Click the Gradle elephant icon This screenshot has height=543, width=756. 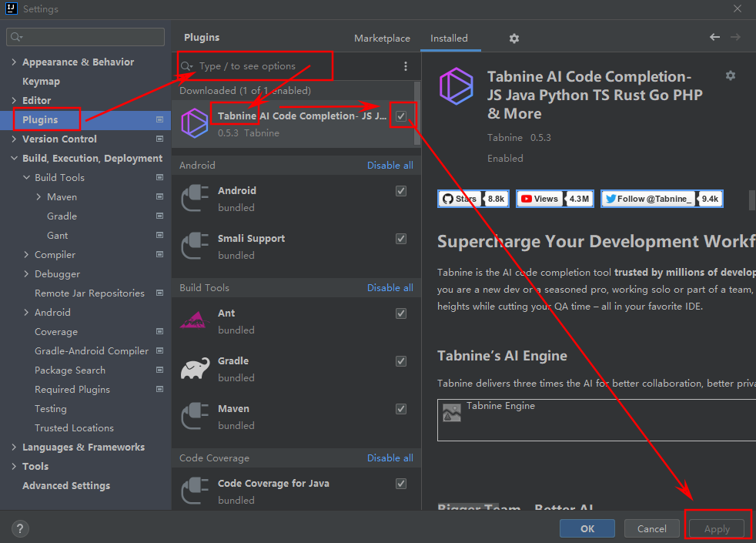[x=195, y=368]
